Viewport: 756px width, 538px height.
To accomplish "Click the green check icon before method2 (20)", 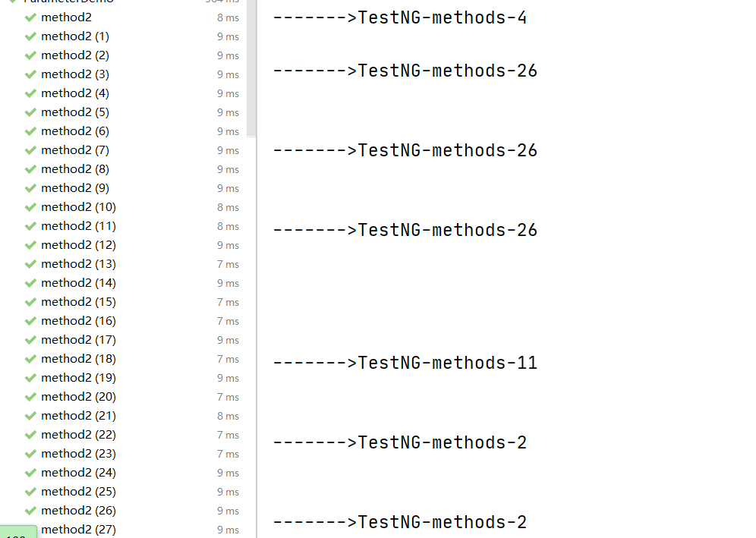I will coord(30,397).
